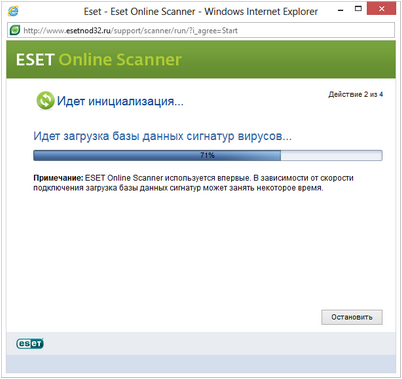Click the empty portion of the progress bar
This screenshot has height=379, width=402.
[331, 155]
